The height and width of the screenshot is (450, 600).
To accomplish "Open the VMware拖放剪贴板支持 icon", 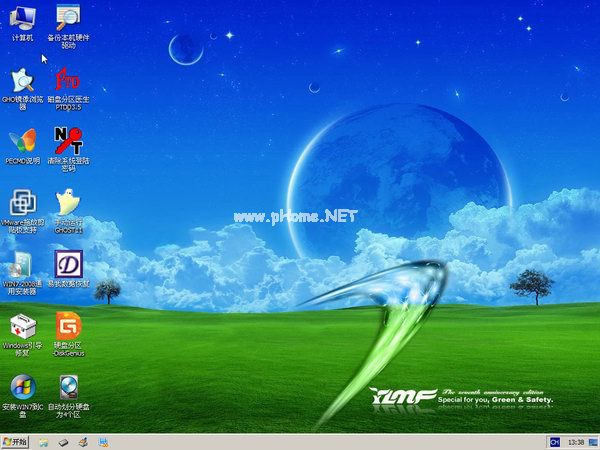I will pyautogui.click(x=22, y=203).
